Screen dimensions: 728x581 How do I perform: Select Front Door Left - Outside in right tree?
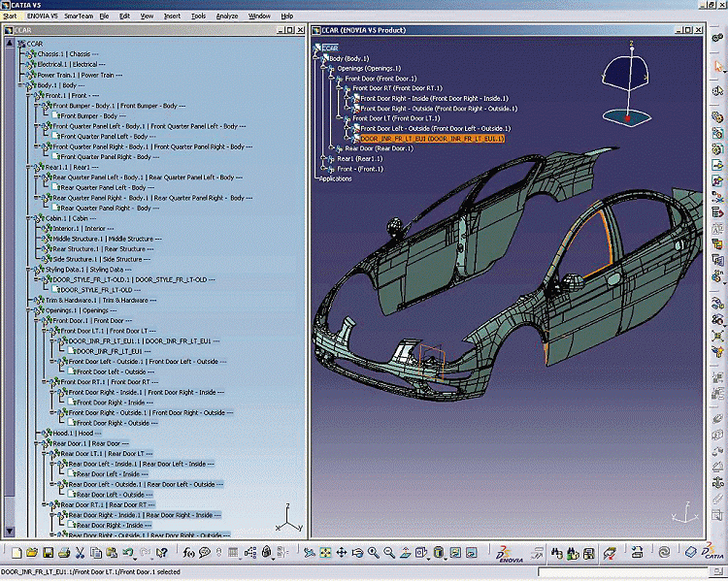pyautogui.click(x=436, y=129)
